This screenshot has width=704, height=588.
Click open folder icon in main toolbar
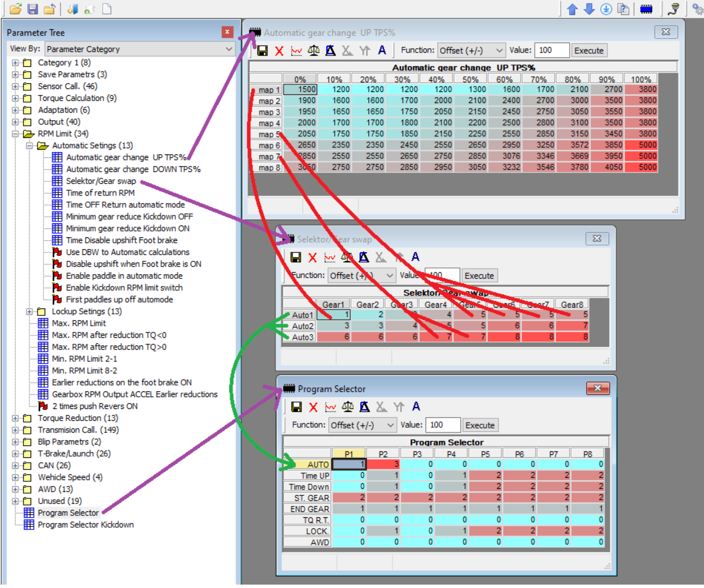(x=16, y=9)
